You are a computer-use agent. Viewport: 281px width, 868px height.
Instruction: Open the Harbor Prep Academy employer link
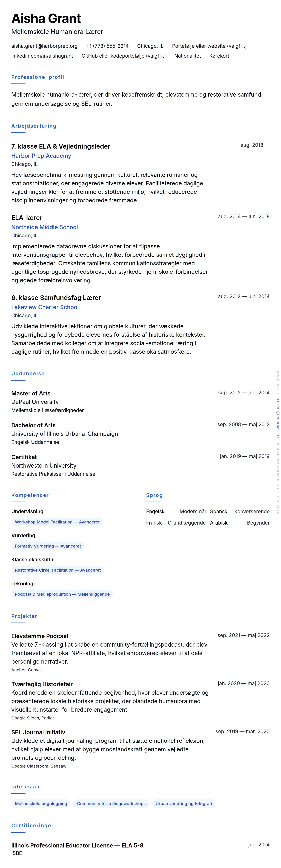(x=41, y=156)
